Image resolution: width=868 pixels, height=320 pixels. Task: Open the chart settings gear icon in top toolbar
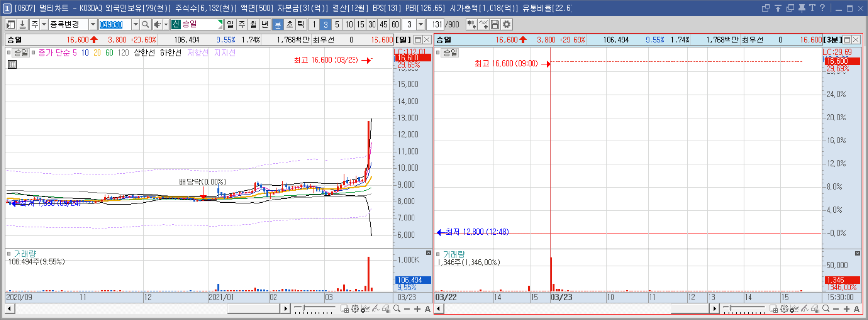click(507, 24)
